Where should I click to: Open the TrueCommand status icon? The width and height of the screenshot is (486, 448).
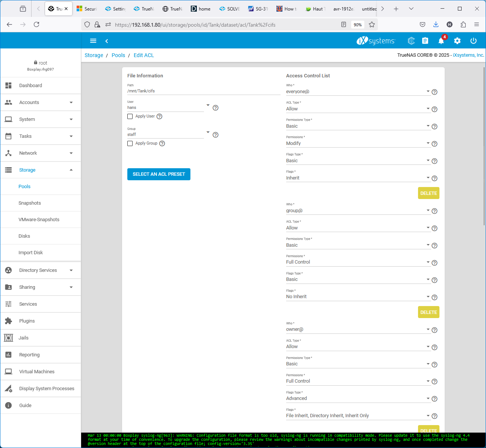[411, 41]
